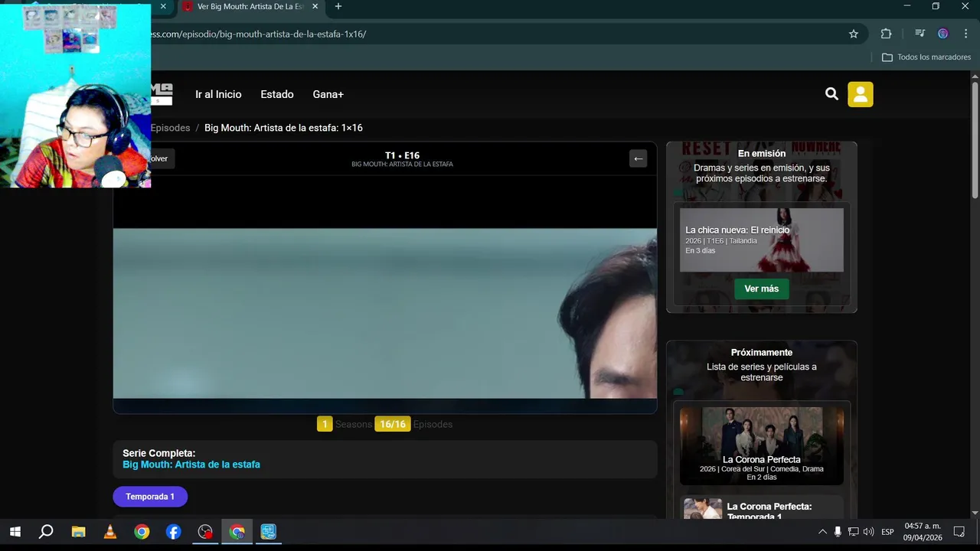Click the Episodes breadcrumb link
The height and width of the screenshot is (551, 980).
pos(170,128)
